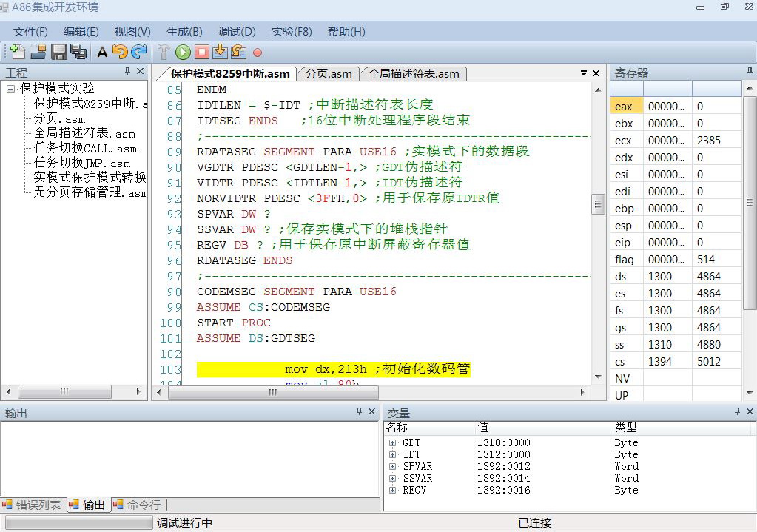
Task: Pin the 变量 panel with its pushpin
Action: [737, 412]
